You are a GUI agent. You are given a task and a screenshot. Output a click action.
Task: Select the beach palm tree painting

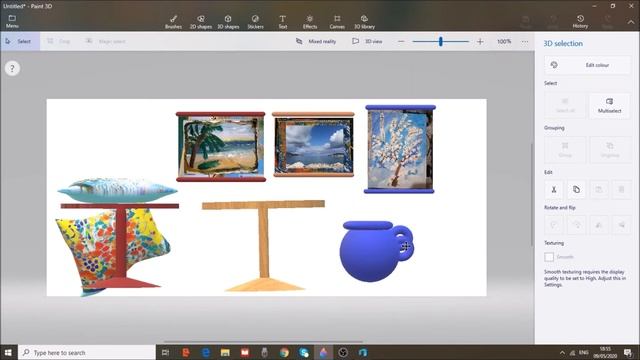tap(220, 147)
